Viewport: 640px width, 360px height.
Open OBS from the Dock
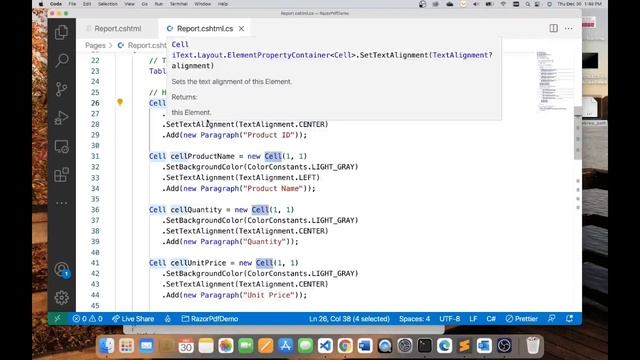(504, 346)
